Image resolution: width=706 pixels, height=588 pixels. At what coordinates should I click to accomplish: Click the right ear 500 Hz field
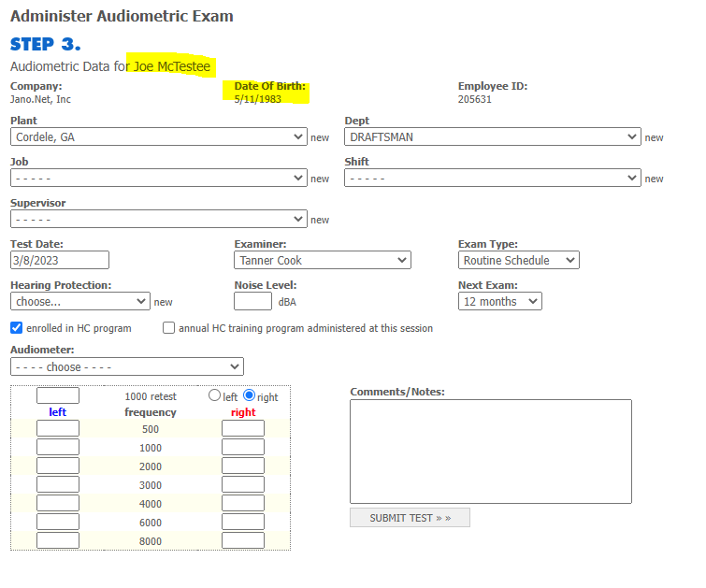pyautogui.click(x=243, y=428)
